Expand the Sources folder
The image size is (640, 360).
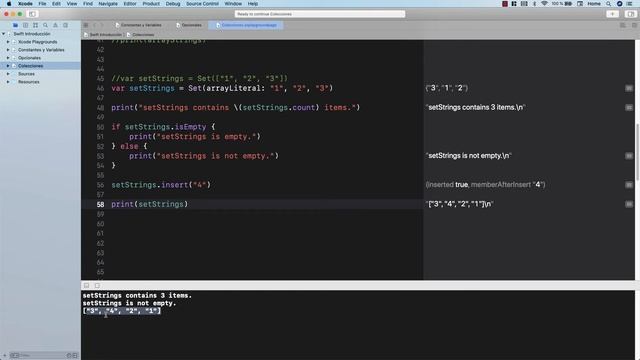pyautogui.click(x=8, y=74)
